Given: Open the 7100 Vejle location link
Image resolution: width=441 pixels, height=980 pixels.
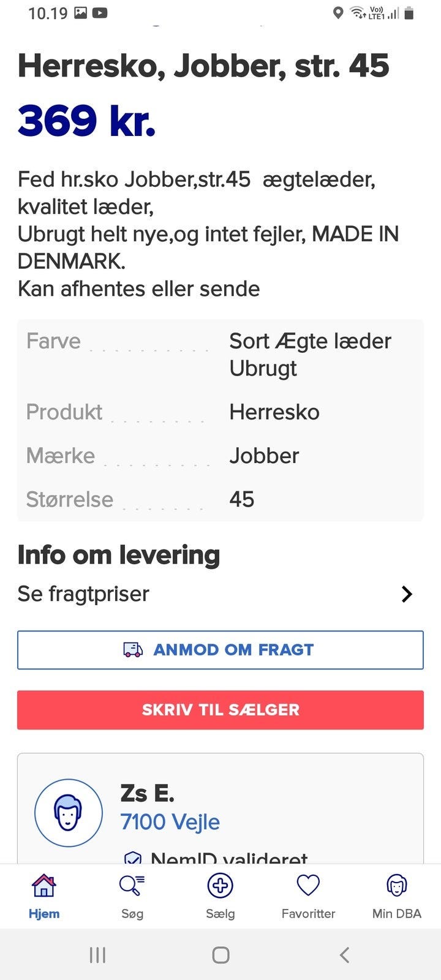Looking at the screenshot, I should coord(170,821).
